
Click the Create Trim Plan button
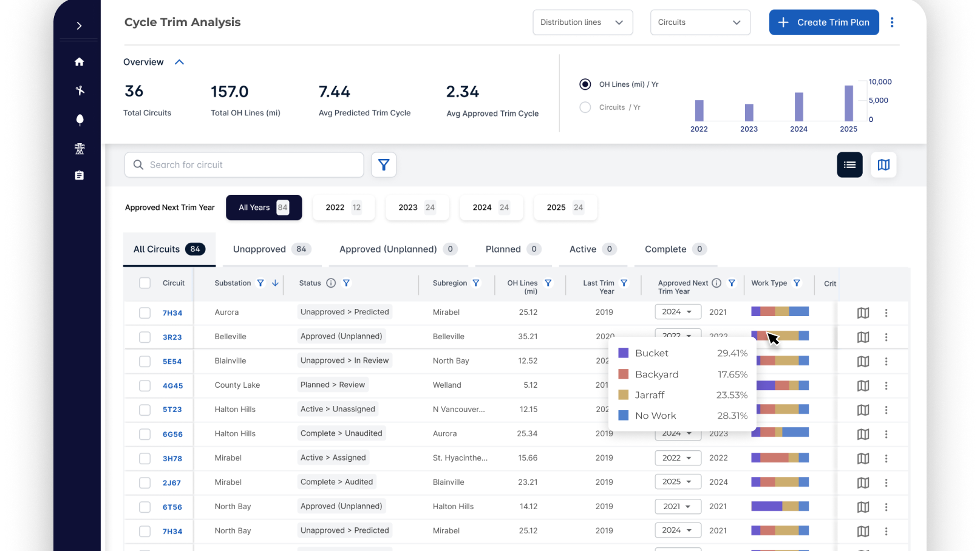click(x=823, y=22)
